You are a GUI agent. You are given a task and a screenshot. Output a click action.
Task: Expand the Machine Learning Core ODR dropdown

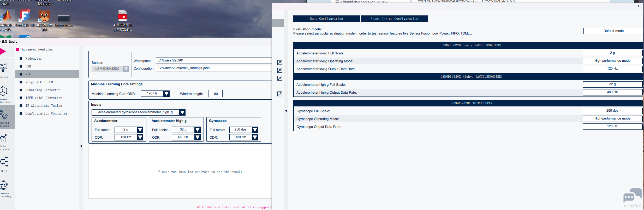(x=166, y=94)
